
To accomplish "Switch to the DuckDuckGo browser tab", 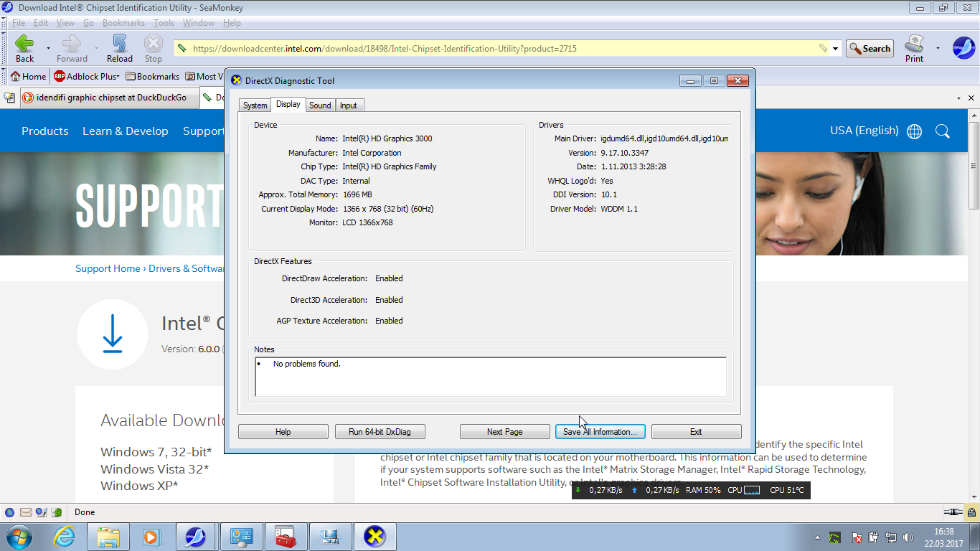I will pos(109,98).
